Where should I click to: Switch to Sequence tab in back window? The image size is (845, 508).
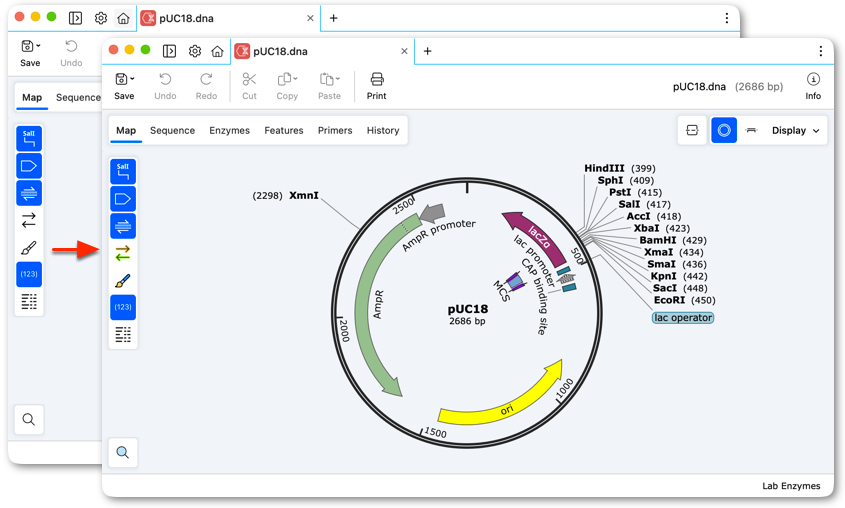78,98
